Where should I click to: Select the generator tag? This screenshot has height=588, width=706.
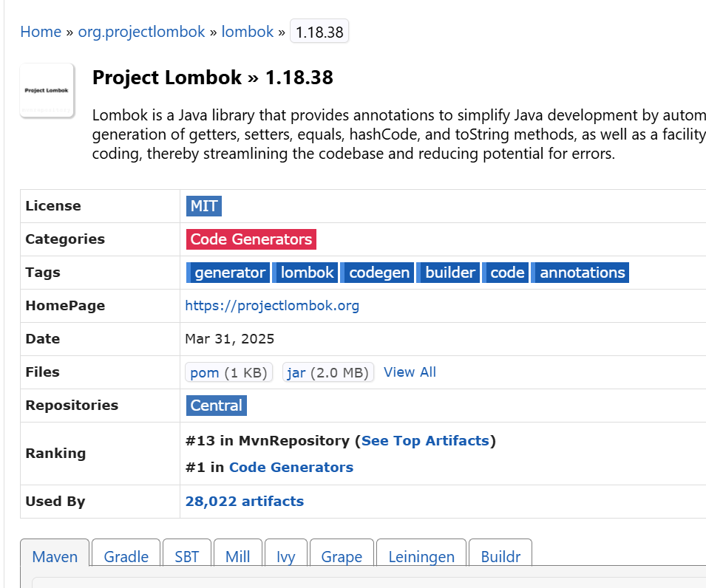coord(228,272)
